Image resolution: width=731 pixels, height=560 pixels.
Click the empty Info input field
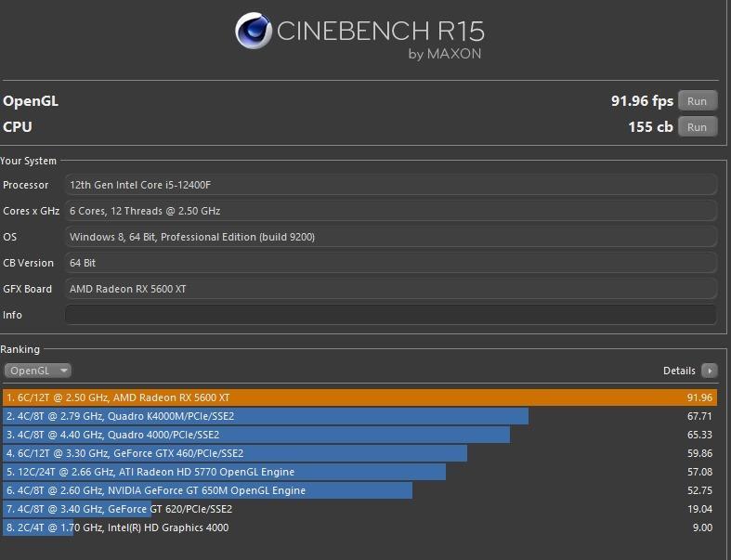pos(391,315)
